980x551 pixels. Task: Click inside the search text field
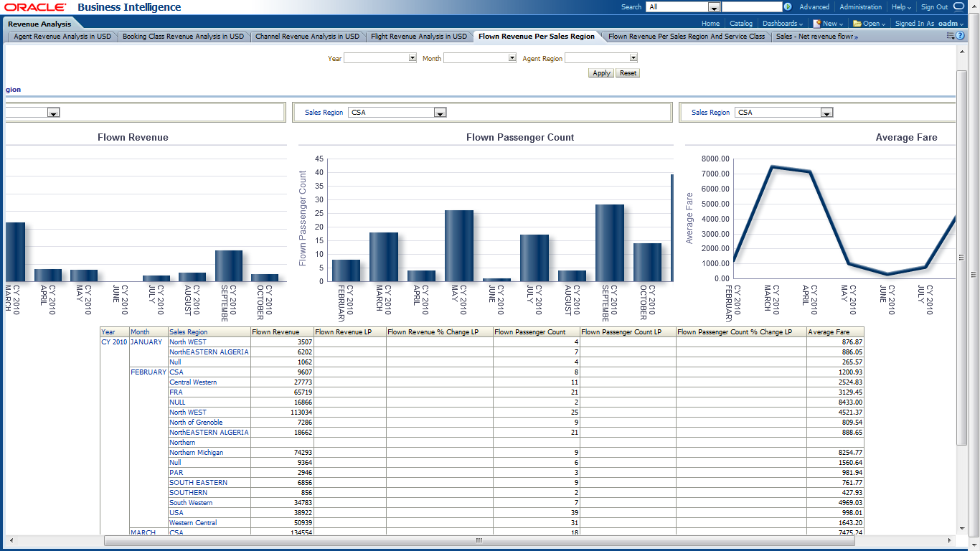point(751,7)
